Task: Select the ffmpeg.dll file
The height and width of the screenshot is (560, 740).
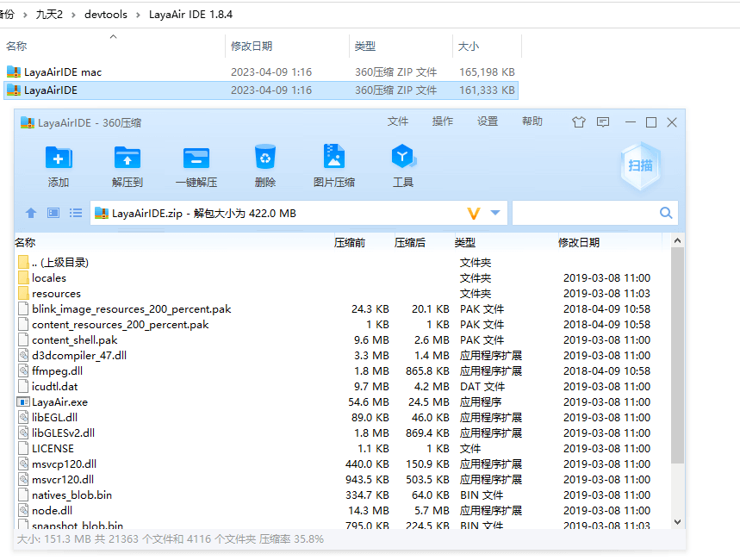Action: pyautogui.click(x=342, y=370)
